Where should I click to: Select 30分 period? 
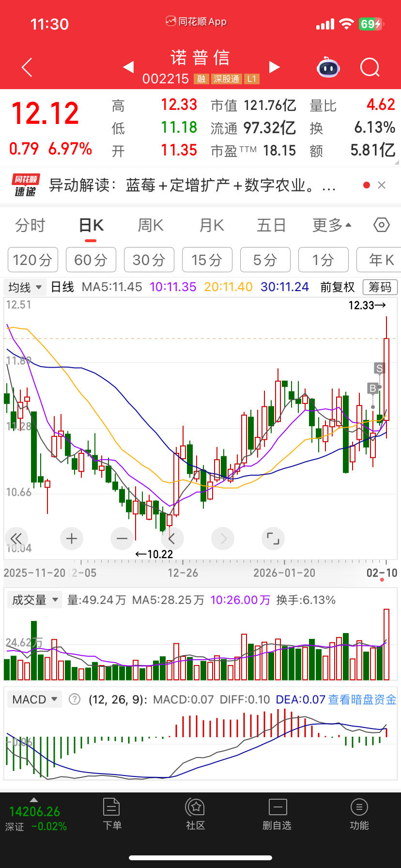[149, 260]
